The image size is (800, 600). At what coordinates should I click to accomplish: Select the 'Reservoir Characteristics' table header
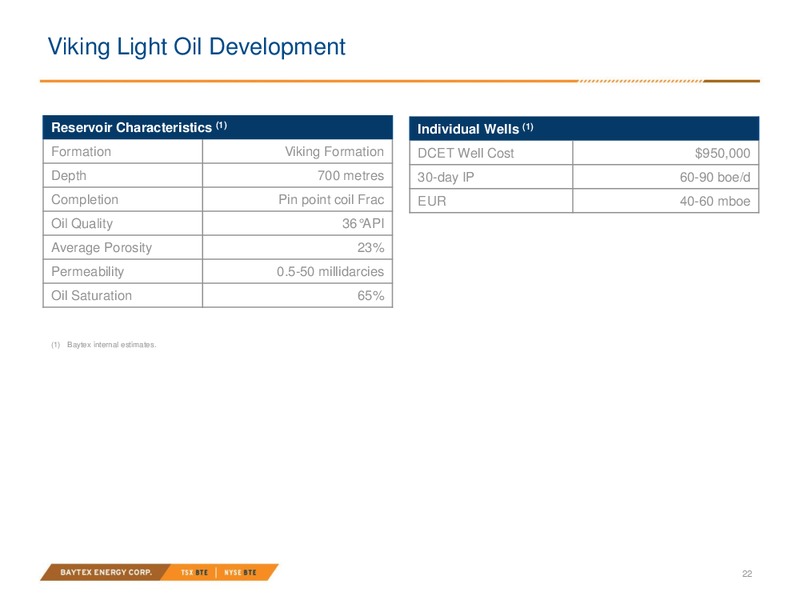218,127
